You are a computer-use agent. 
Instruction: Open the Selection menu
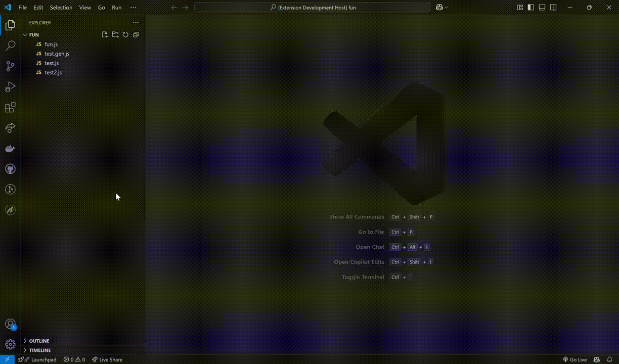[61, 8]
